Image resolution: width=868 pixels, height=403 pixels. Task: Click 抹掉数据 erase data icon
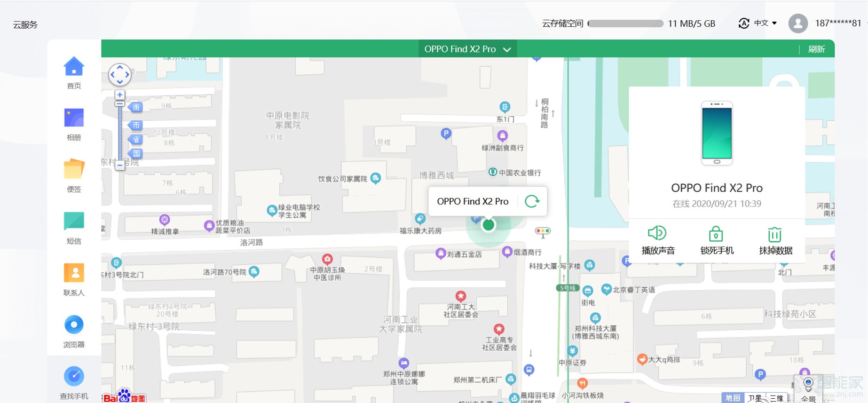tap(774, 234)
